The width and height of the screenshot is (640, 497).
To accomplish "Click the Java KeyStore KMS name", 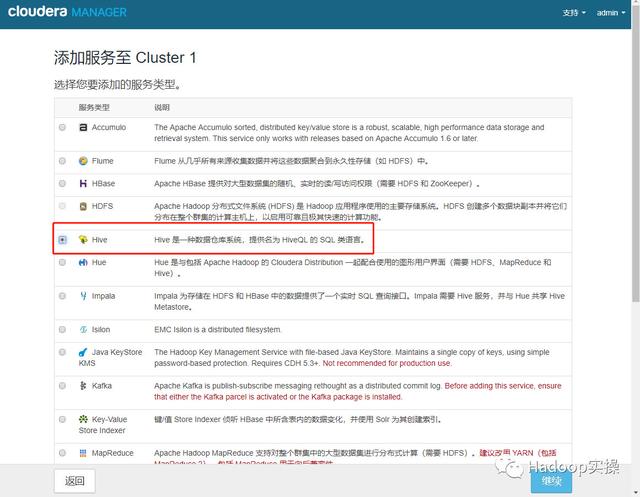I will point(110,357).
